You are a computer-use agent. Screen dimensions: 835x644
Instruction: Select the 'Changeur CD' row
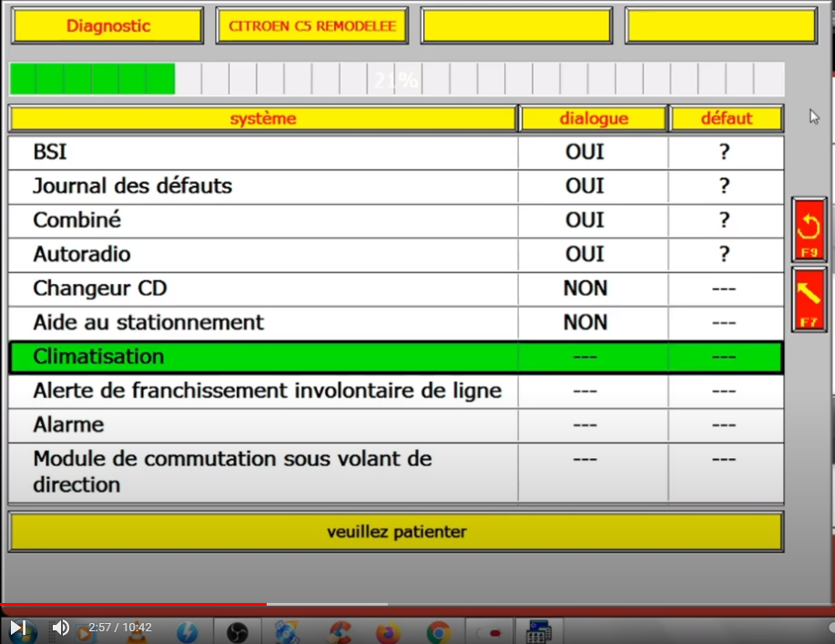pyautogui.click(x=396, y=289)
